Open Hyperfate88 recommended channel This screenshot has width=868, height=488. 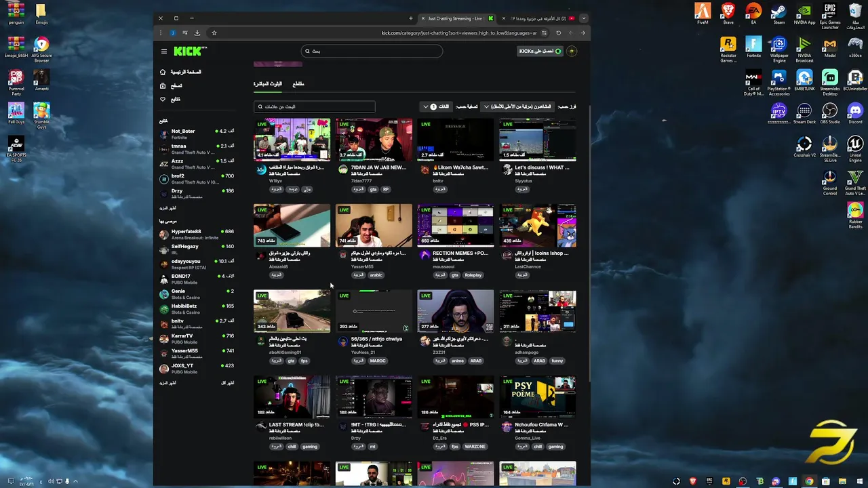point(197,235)
